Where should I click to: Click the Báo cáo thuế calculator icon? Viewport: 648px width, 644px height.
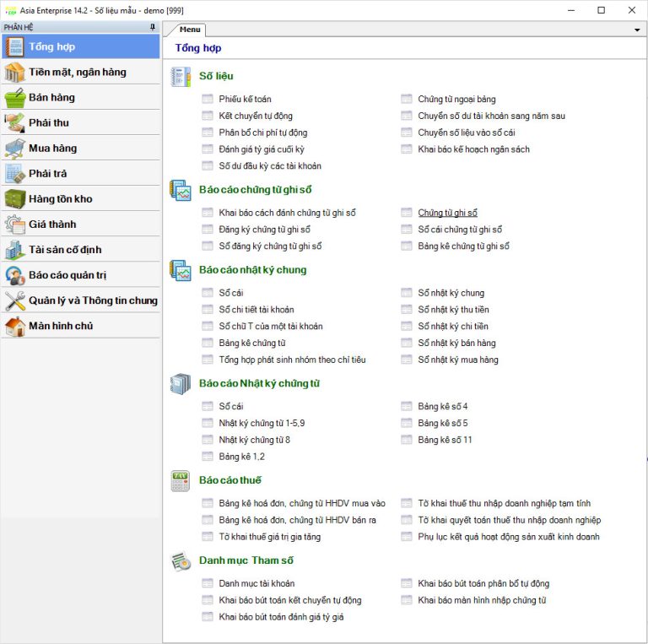[181, 480]
